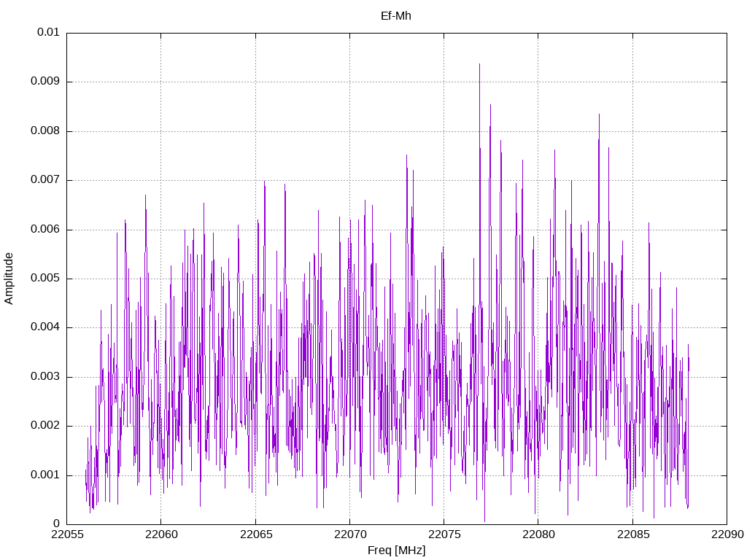The width and height of the screenshot is (747, 560).
Task: Click the Amplitude axis label
Action: coord(9,279)
